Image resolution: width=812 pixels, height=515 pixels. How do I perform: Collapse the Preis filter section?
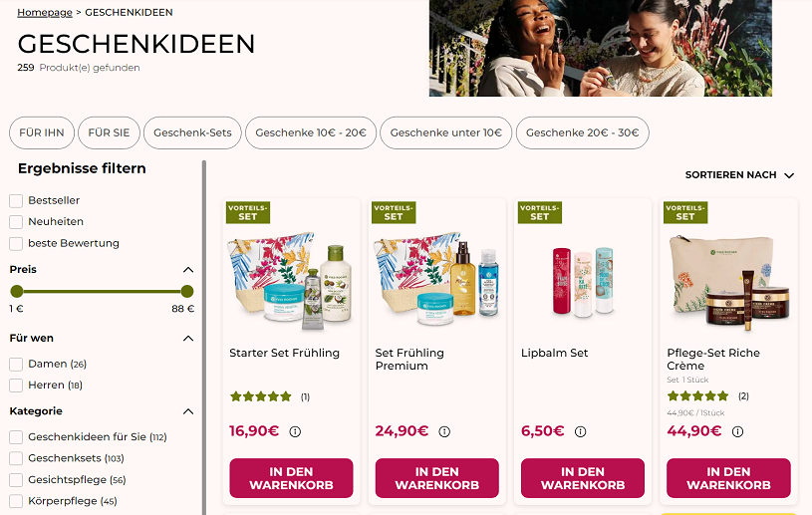click(187, 270)
